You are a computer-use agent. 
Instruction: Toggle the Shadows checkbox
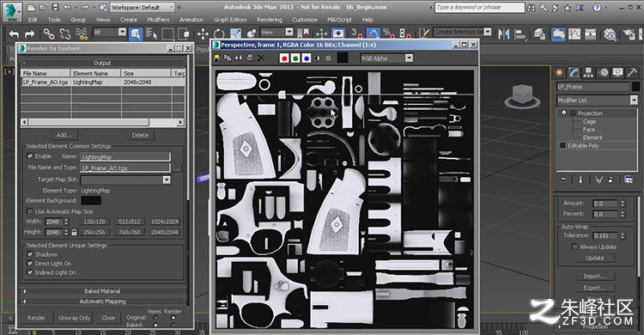tap(29, 254)
